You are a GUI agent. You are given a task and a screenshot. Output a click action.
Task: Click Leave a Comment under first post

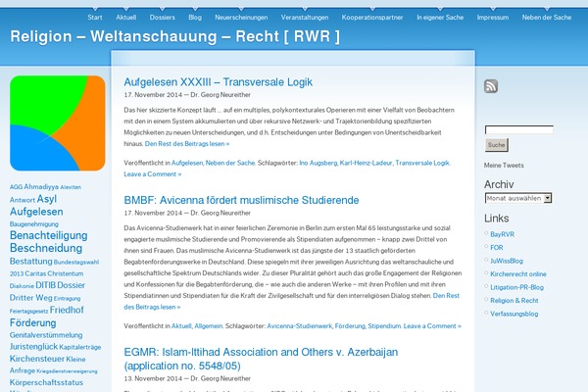coord(153,174)
